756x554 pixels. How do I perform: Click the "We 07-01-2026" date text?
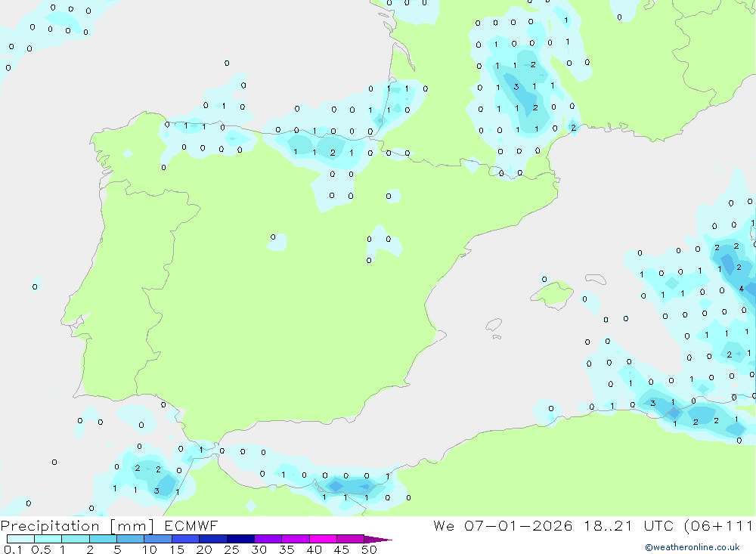(503, 525)
